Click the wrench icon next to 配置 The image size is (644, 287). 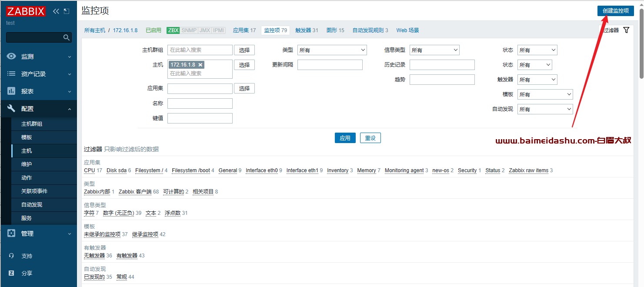(x=11, y=109)
